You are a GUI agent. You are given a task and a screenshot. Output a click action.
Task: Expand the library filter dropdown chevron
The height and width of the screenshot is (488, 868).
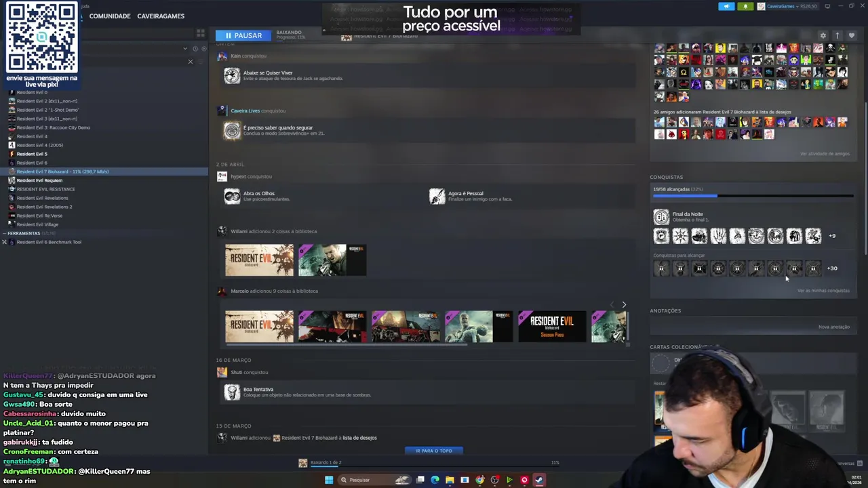184,48
